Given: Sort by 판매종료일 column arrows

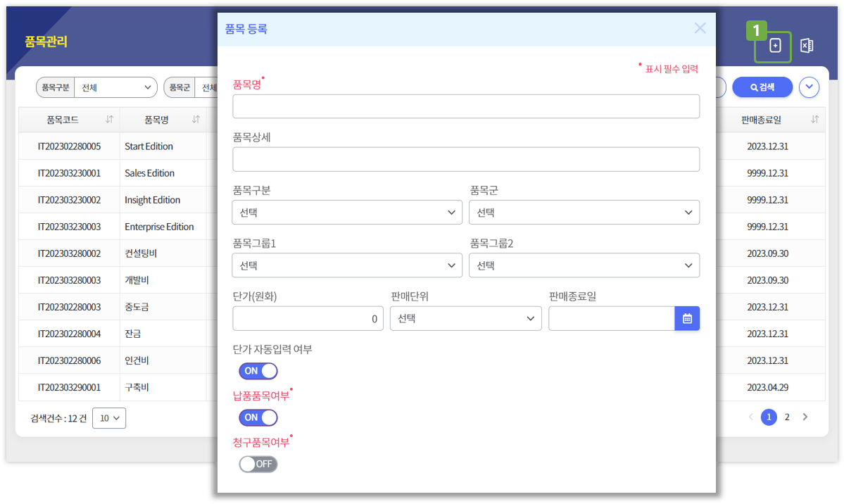Looking at the screenshot, I should click(814, 120).
